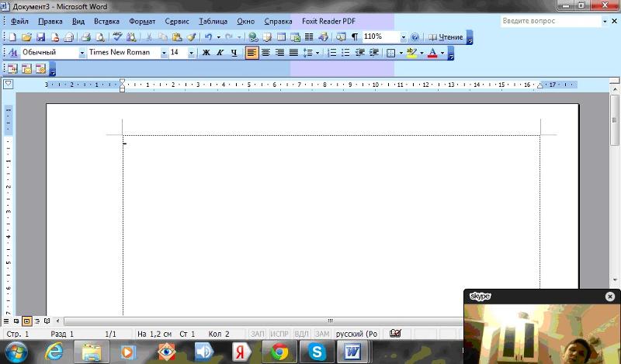Open the Вставка menu

(106, 22)
